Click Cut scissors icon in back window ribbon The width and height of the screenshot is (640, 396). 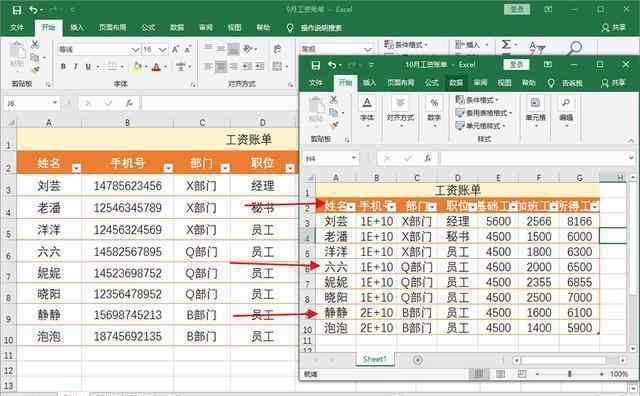(35, 44)
